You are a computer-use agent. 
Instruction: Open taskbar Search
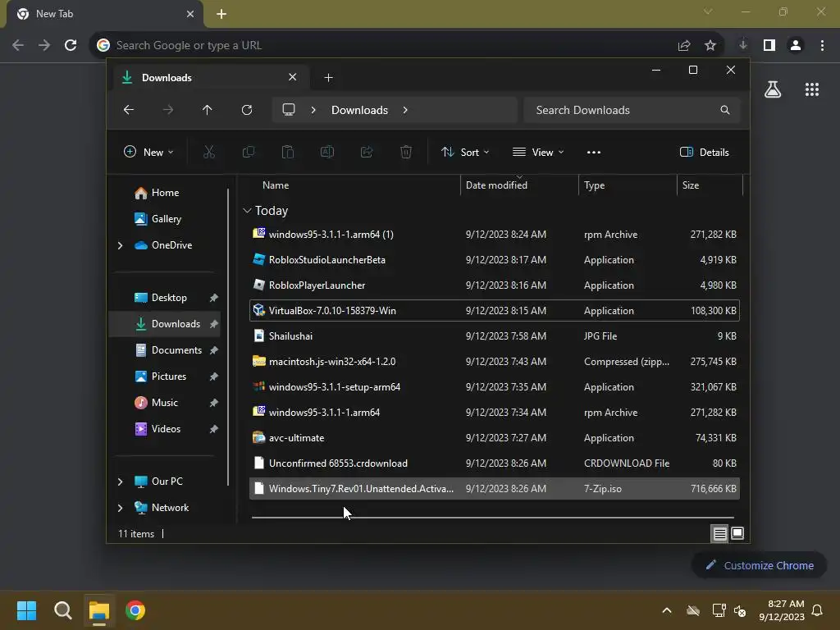coord(63,610)
